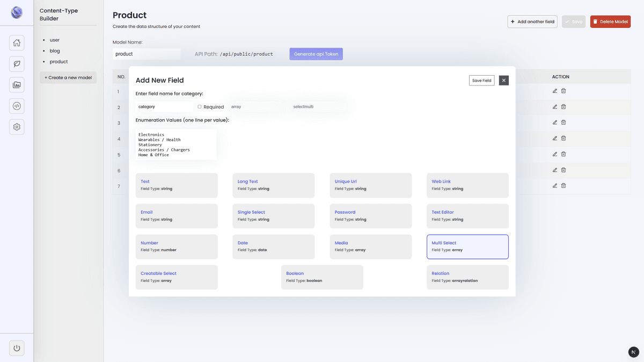
Task: Select the Web Link field type card
Action: point(468,185)
